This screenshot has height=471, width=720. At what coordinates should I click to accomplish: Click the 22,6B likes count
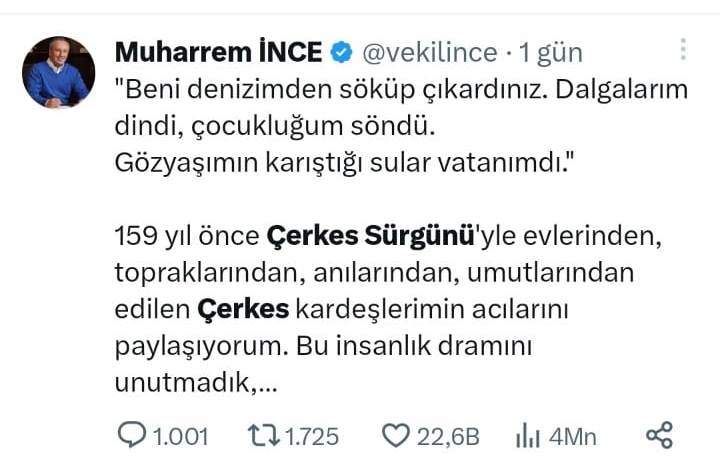point(448,437)
